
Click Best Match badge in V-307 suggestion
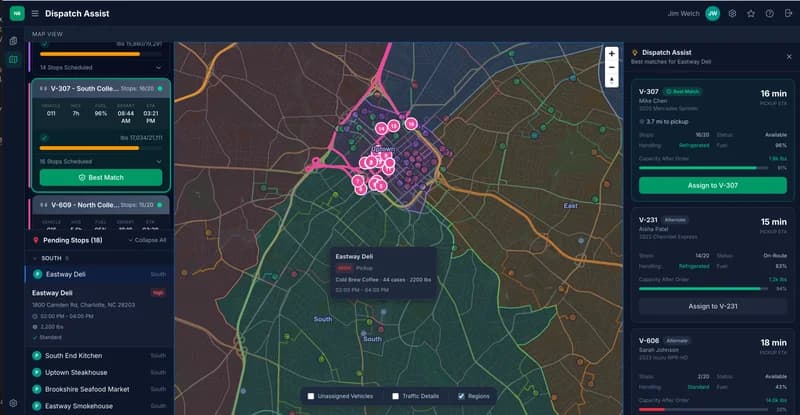tap(683, 92)
